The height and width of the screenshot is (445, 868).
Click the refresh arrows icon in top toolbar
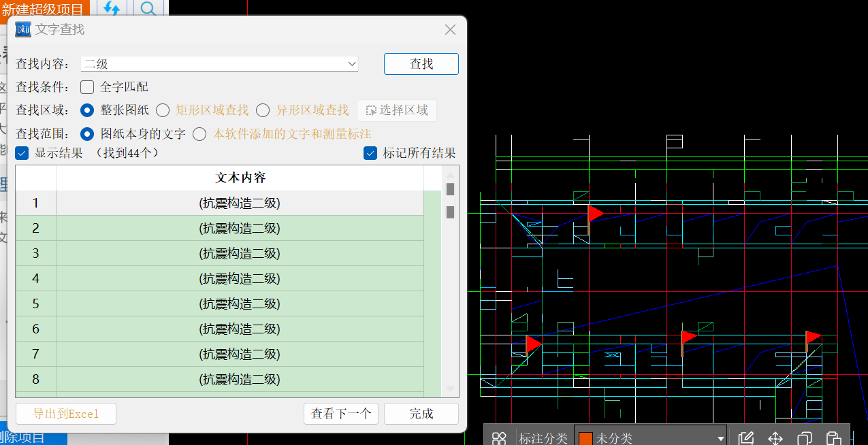point(112,8)
